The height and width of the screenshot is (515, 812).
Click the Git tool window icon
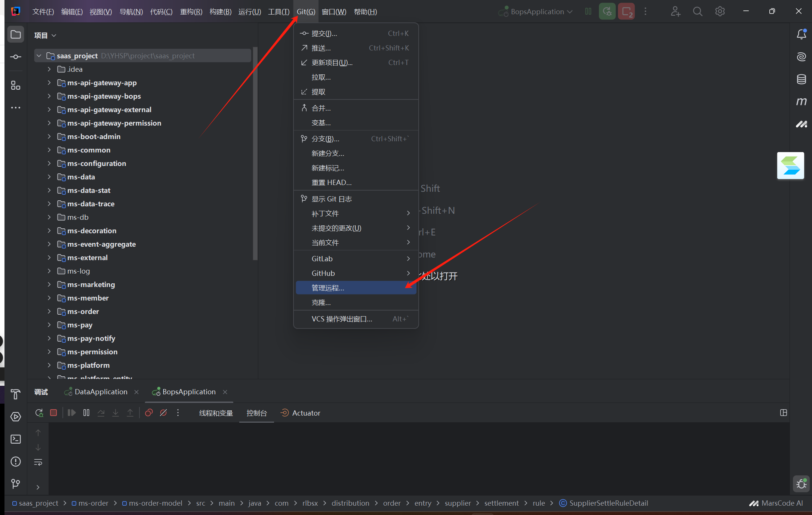(x=15, y=484)
